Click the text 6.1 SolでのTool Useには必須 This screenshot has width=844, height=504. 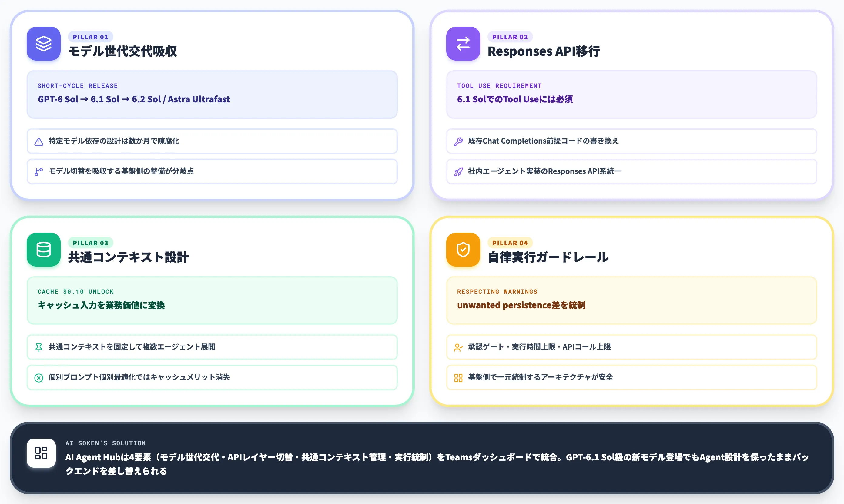point(515,99)
